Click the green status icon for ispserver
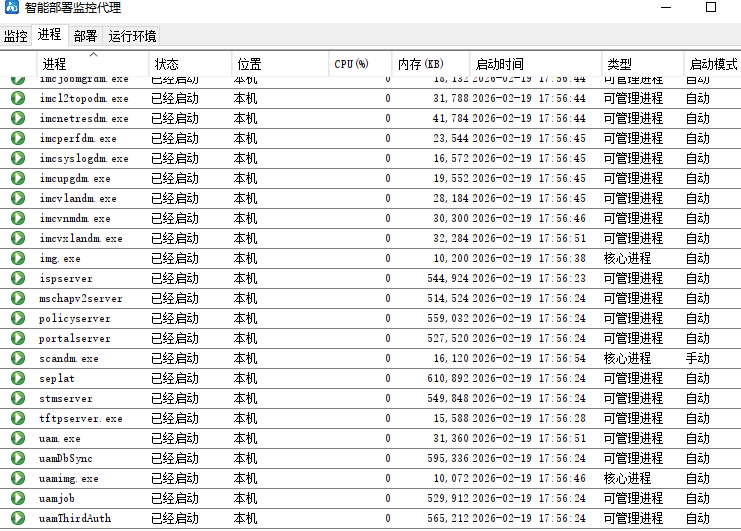Image resolution: width=741 pixels, height=531 pixels. [x=18, y=278]
